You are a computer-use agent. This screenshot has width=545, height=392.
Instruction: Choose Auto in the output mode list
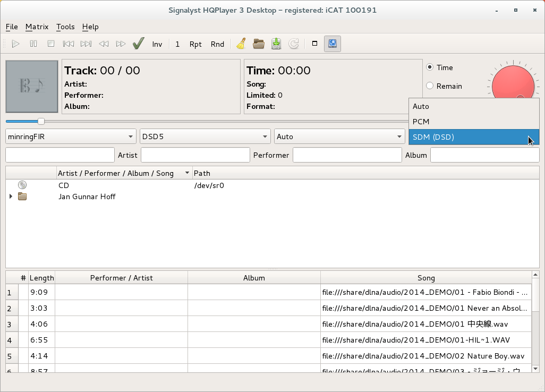coord(474,106)
